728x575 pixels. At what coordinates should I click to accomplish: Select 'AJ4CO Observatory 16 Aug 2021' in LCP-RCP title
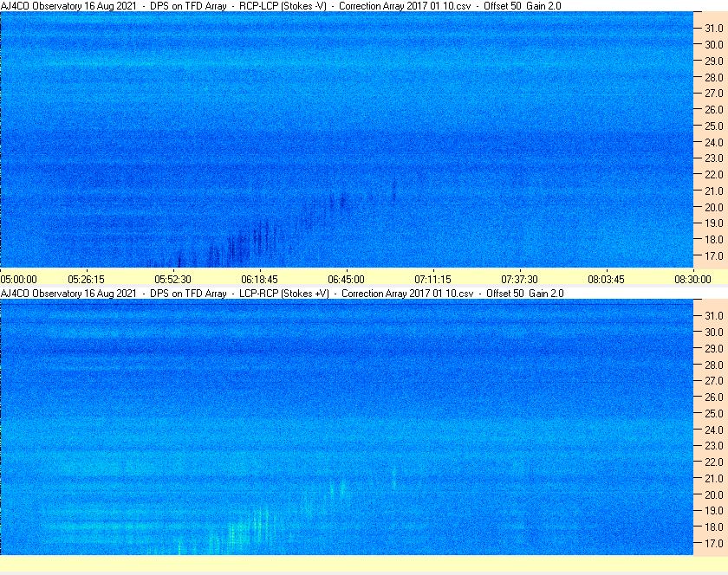tap(68, 294)
